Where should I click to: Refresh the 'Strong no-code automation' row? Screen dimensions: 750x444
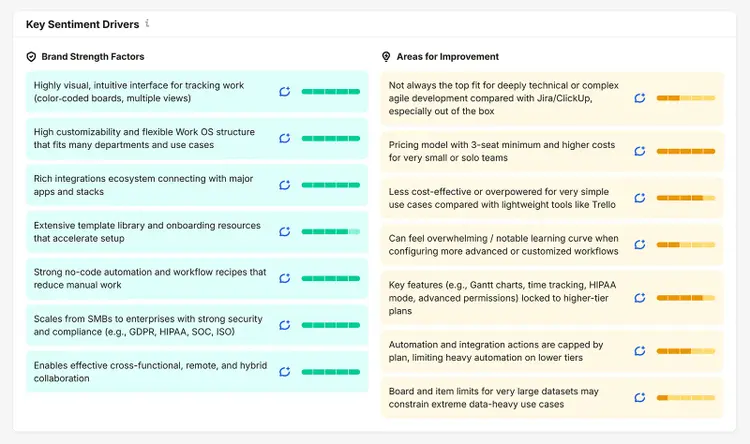285,278
